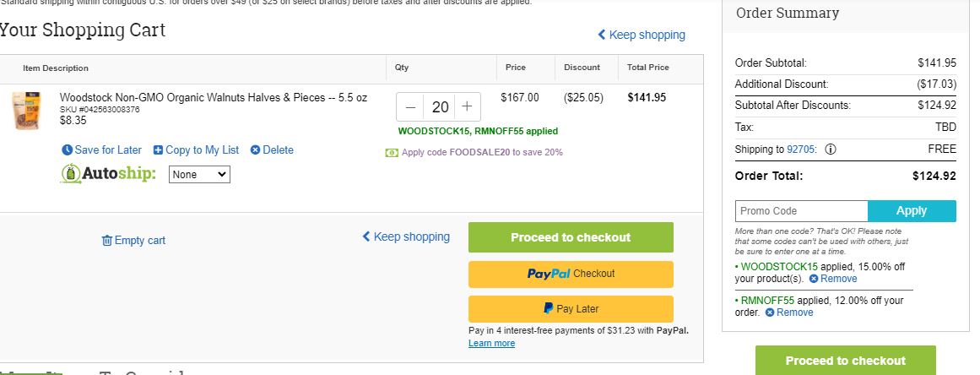Click the Copy to My List plus icon
The height and width of the screenshot is (375, 980).
click(158, 150)
